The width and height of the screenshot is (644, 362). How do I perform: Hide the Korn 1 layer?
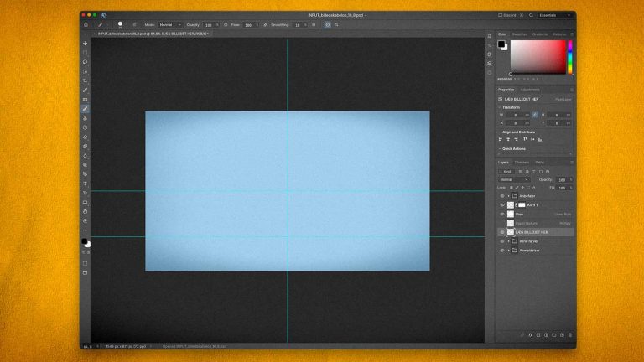click(502, 204)
